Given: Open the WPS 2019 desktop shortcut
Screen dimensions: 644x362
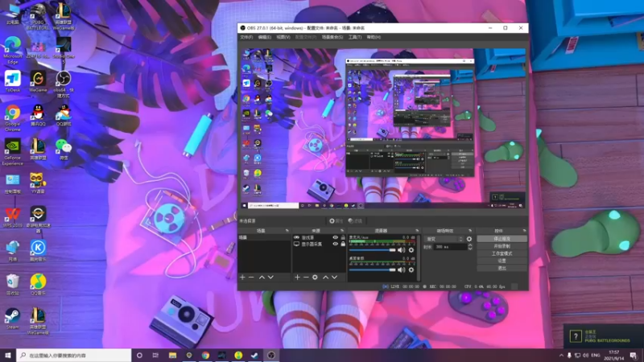Looking at the screenshot, I should pyautogui.click(x=13, y=217).
